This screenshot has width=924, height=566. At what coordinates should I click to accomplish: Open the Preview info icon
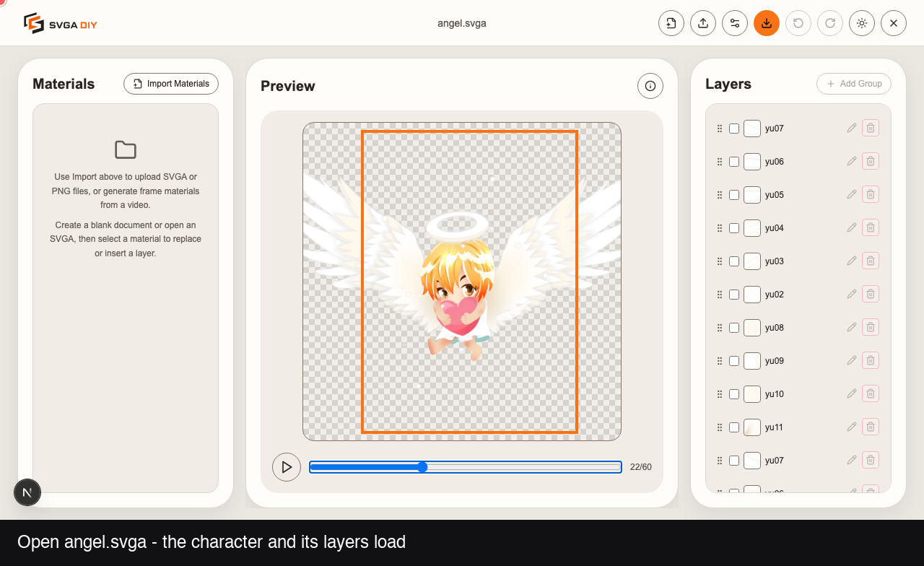[650, 86]
